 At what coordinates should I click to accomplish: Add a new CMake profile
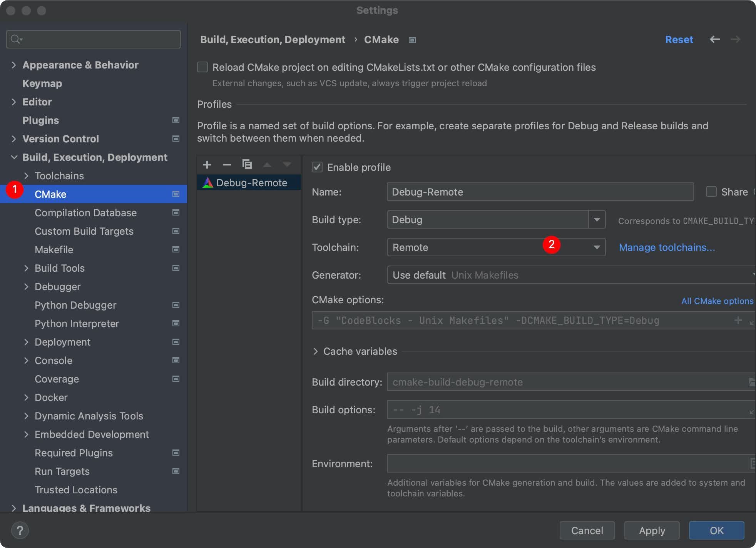coord(207,165)
